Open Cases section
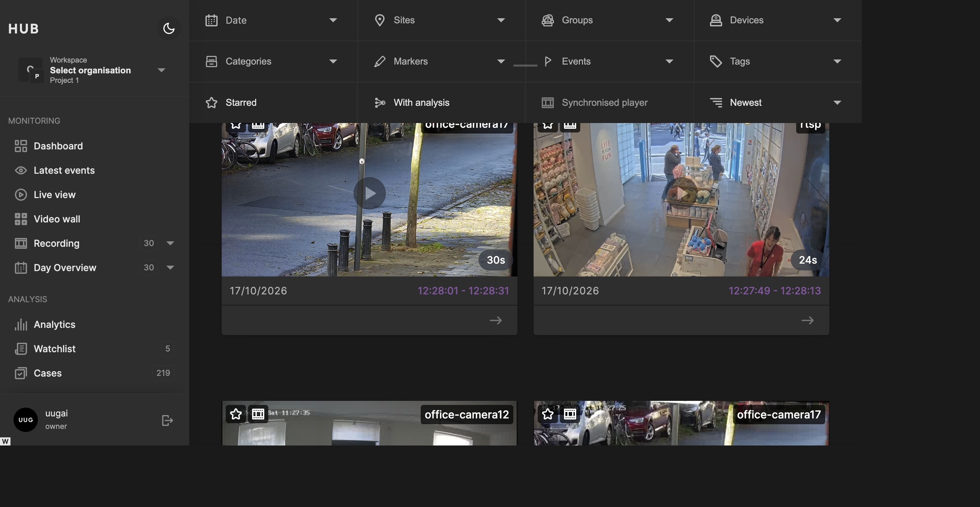 pyautogui.click(x=48, y=373)
